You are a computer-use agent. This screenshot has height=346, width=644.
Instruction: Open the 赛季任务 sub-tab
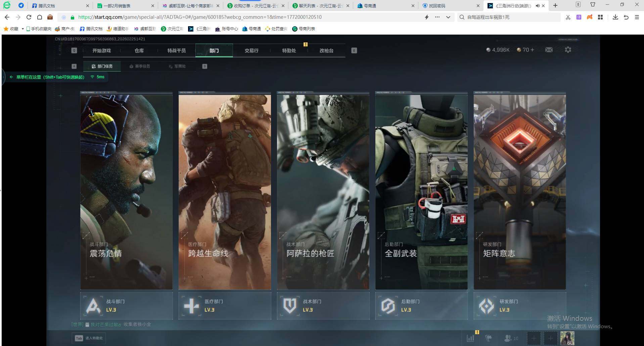point(140,66)
